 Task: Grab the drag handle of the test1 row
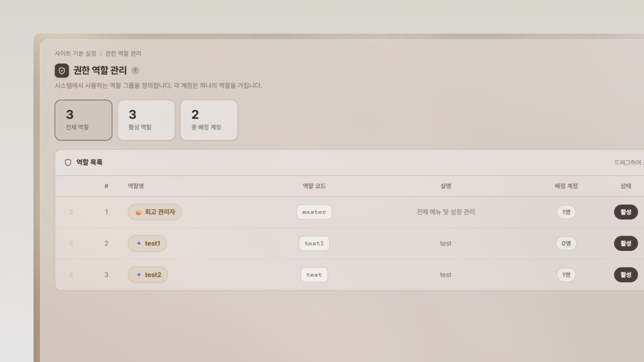[x=71, y=243]
